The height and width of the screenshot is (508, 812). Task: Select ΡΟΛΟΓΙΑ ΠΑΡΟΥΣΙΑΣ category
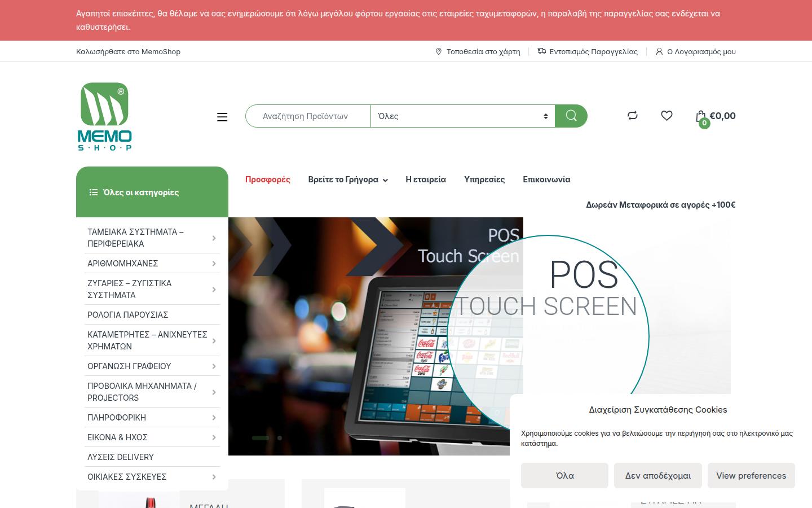[x=128, y=315]
